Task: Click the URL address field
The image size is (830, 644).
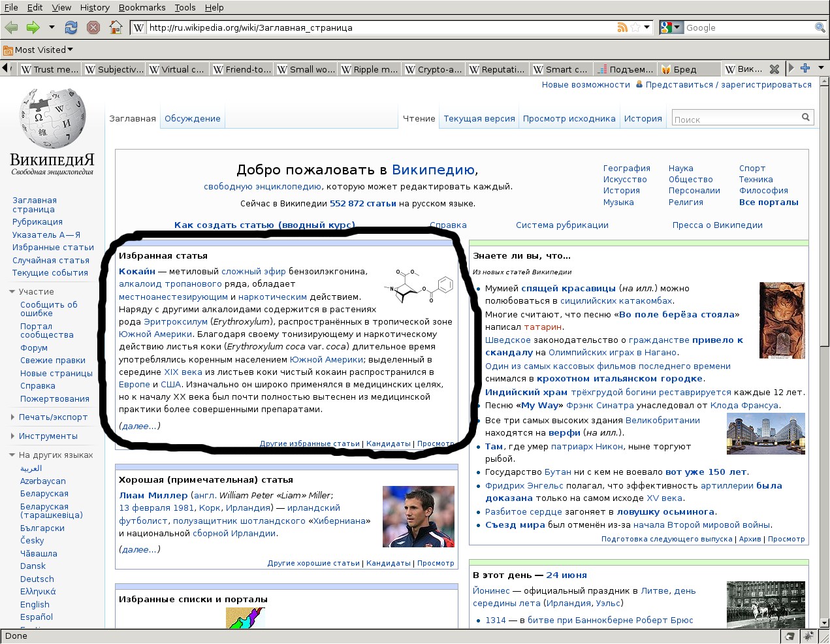Action: click(x=381, y=27)
